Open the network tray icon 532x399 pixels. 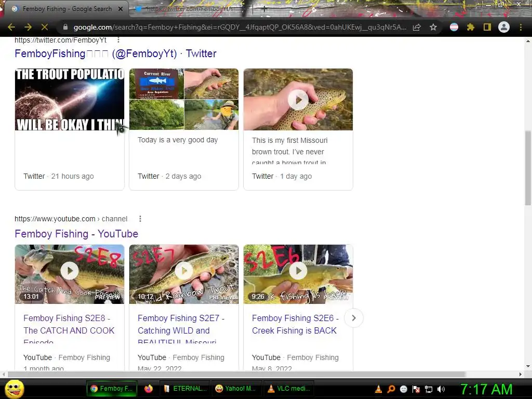429,389
